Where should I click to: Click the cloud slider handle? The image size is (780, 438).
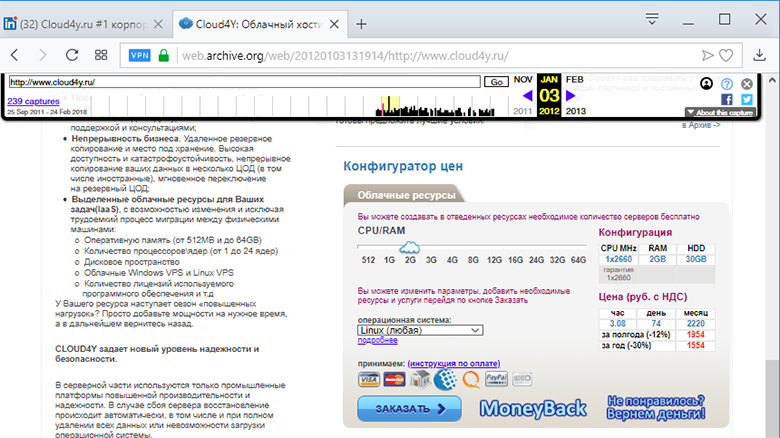pyautogui.click(x=409, y=246)
